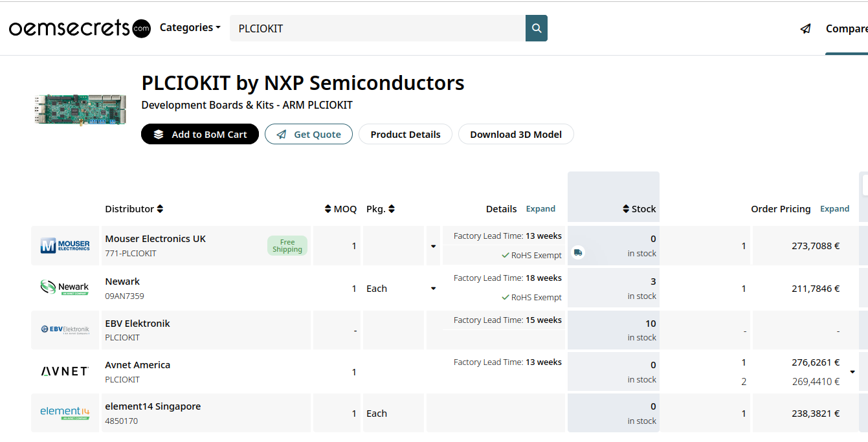The width and height of the screenshot is (868, 442).
Task: Expand Avnet America price breaks arrow
Action: pyautogui.click(x=852, y=372)
